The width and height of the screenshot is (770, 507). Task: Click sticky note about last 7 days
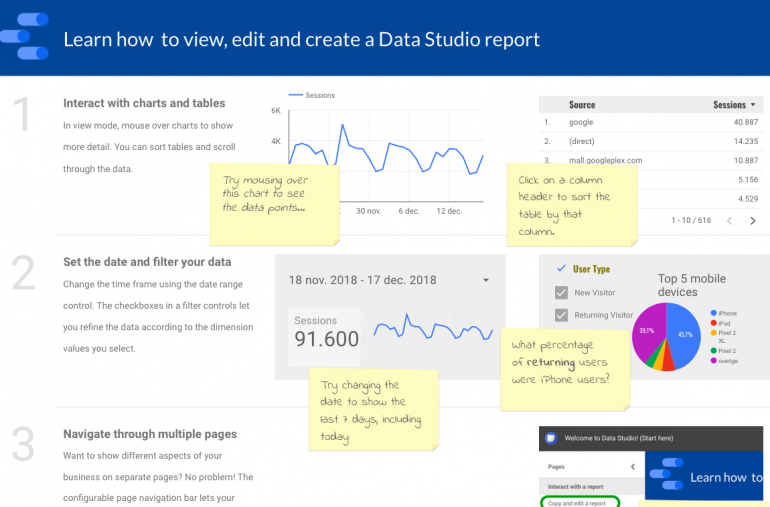(x=373, y=410)
